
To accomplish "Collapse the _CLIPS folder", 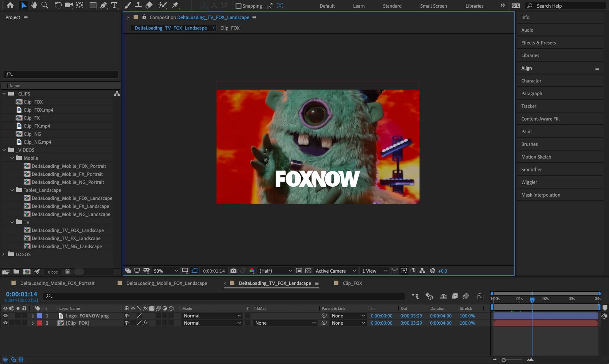I will (x=4, y=94).
